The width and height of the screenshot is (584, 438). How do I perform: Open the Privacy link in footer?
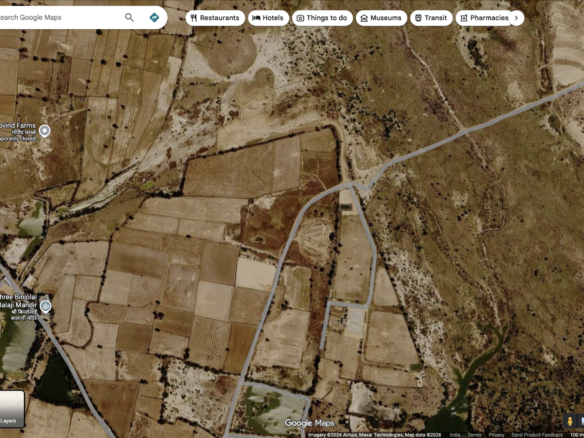click(x=496, y=435)
